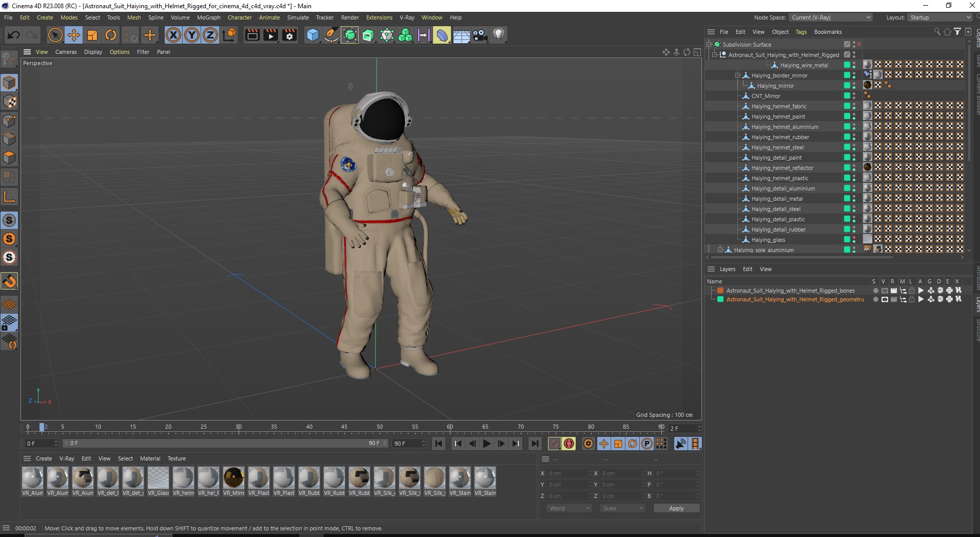Toggle solo dot for bones layer
The height and width of the screenshot is (537, 980).
pyautogui.click(x=875, y=291)
